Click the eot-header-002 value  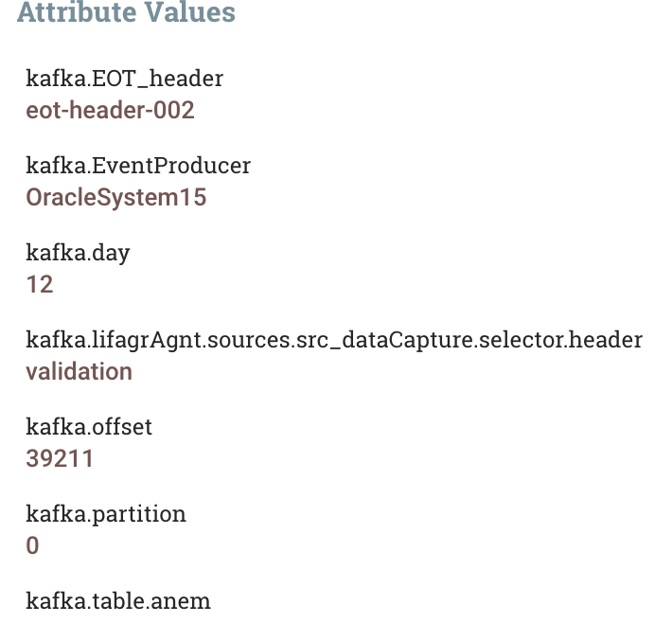(110, 110)
